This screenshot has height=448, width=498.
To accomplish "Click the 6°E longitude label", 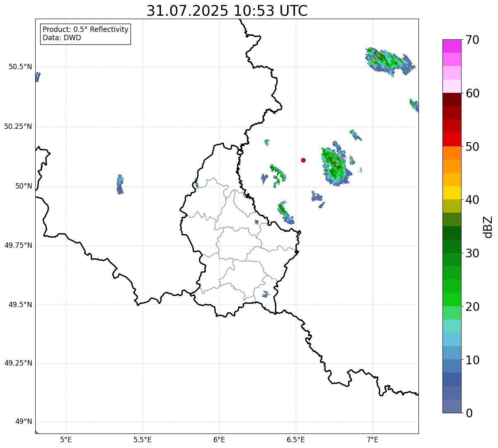I will (219, 439).
